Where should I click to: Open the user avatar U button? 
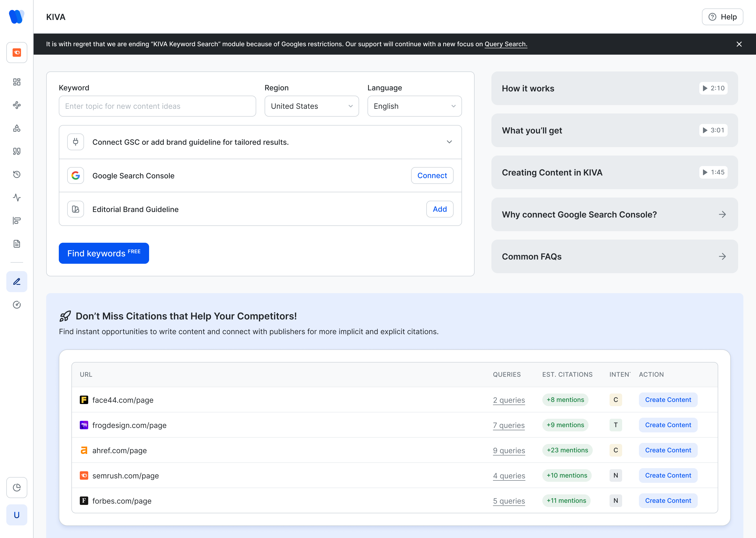(17, 515)
